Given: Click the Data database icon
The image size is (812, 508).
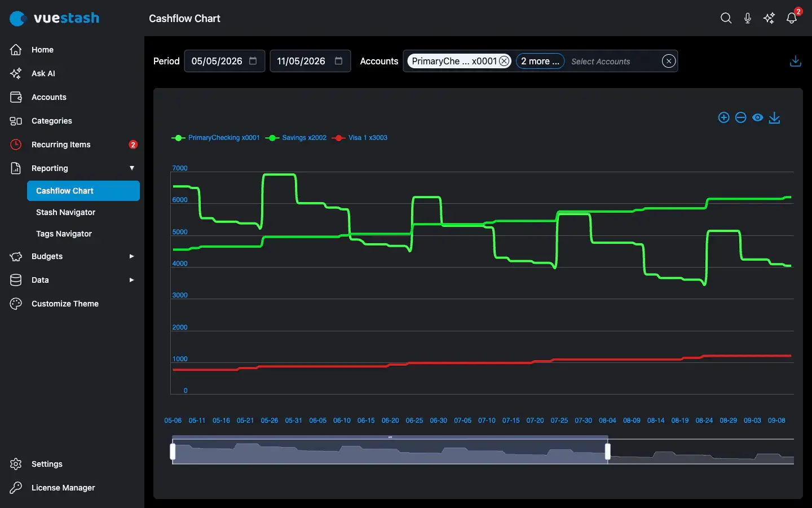Looking at the screenshot, I should [16, 280].
